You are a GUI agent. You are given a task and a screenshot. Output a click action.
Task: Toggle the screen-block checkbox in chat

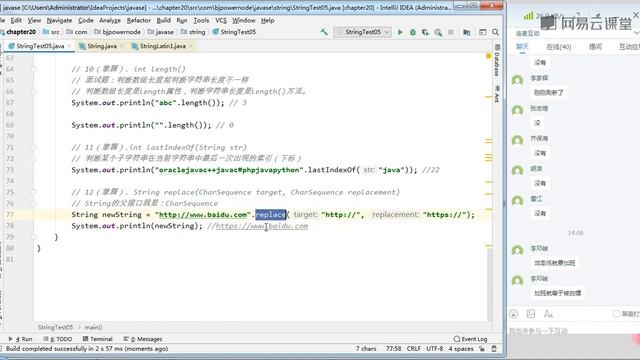pos(616,313)
